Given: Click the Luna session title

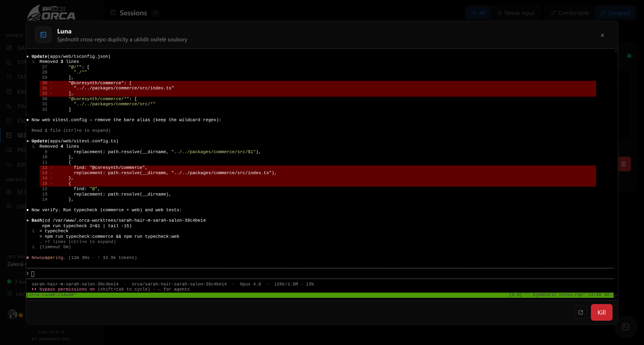Looking at the screenshot, I should click(x=64, y=31).
